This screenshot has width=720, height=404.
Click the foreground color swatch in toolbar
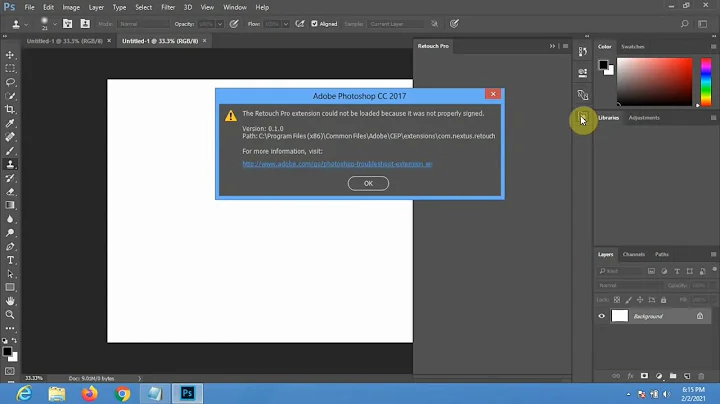pyautogui.click(x=7, y=352)
